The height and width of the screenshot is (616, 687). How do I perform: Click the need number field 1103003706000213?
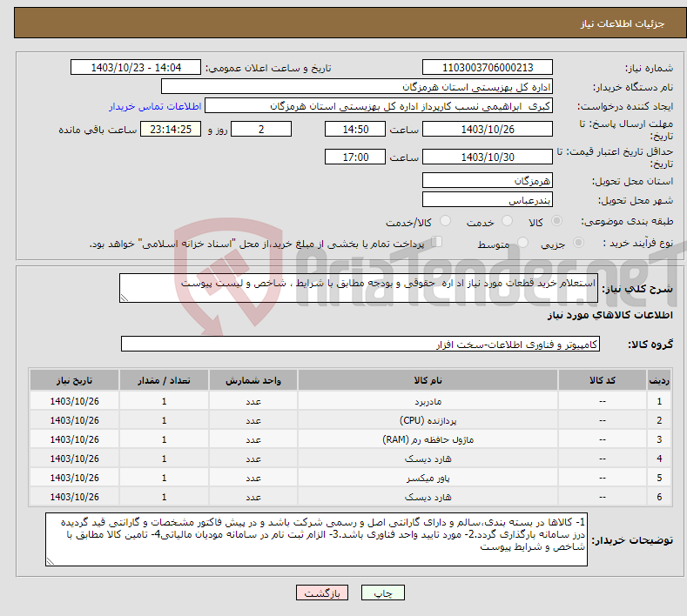[488, 67]
